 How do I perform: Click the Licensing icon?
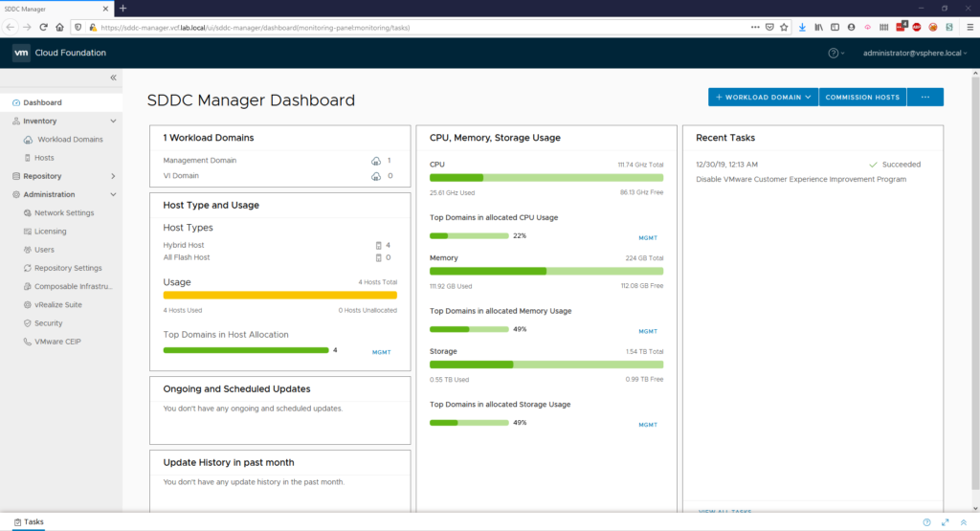[28, 232]
